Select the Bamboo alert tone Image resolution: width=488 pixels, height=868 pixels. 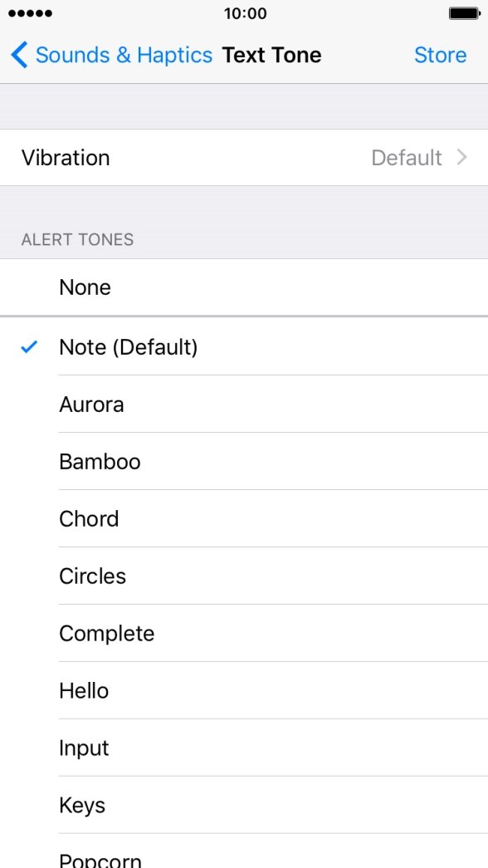pos(100,462)
